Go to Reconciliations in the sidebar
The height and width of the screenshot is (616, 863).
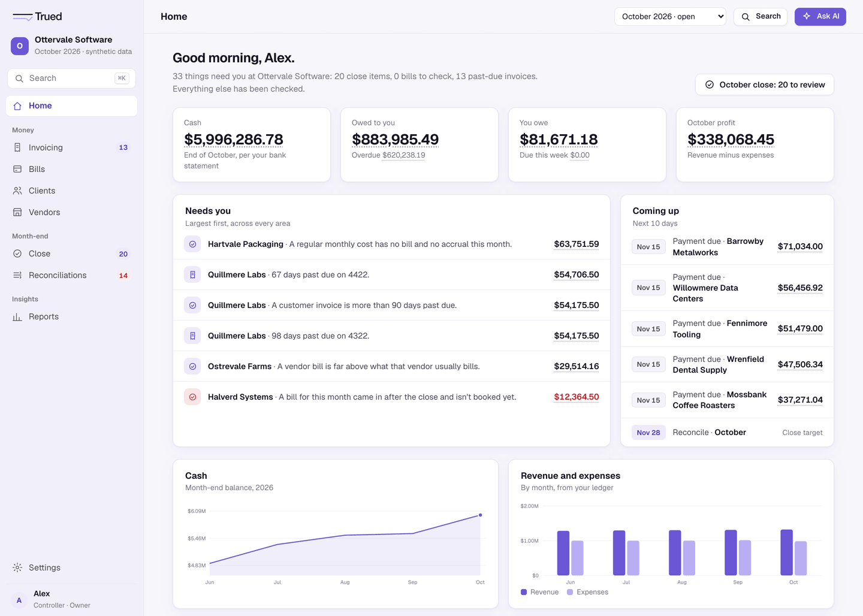[x=71, y=275]
